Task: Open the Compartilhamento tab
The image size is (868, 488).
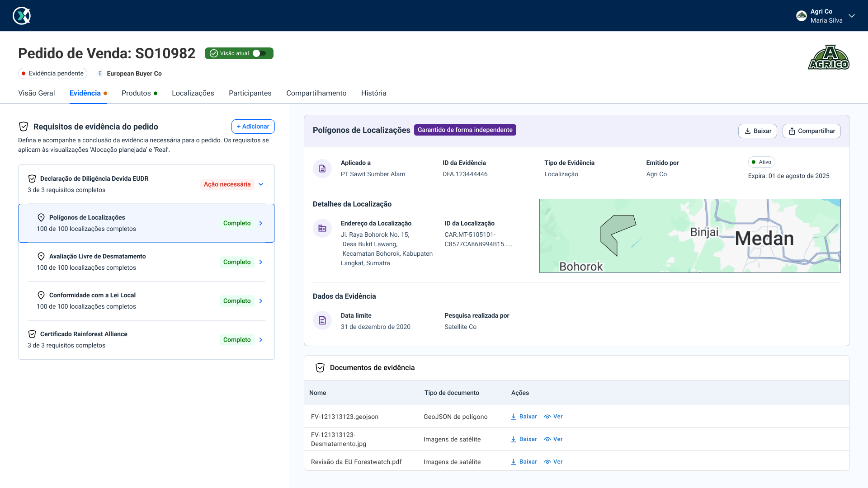Action: point(316,93)
